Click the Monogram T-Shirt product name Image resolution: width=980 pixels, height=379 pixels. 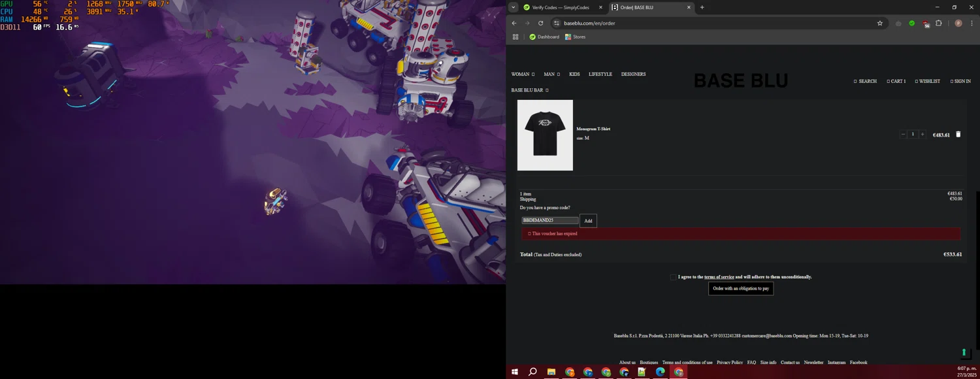[x=593, y=129]
